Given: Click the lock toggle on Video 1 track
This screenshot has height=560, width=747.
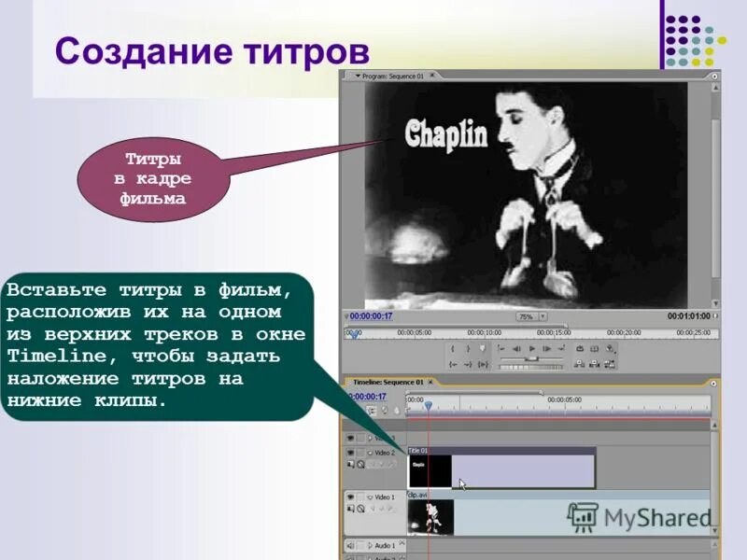Looking at the screenshot, I should tap(359, 507).
